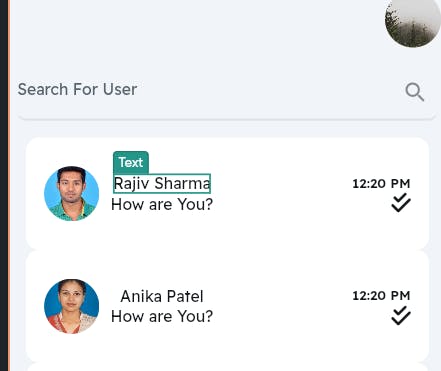Click the partially visible third chat card
Screen dimensions: 441x371
[x=227, y=367]
